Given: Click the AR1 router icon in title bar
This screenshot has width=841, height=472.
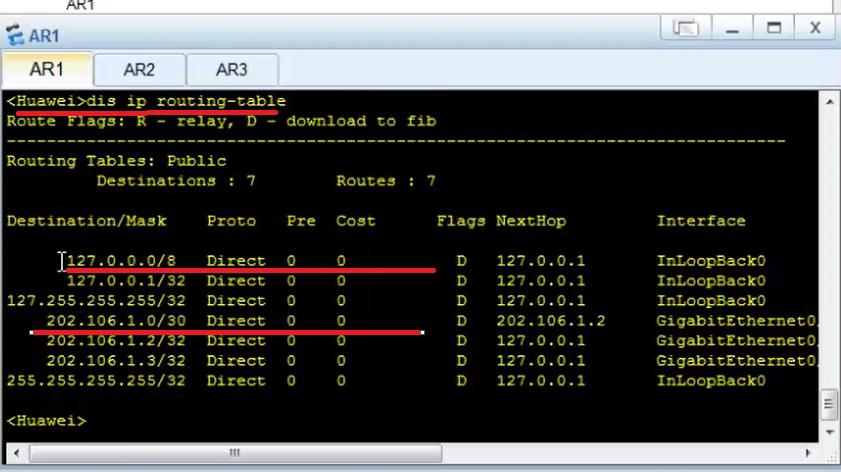Looking at the screenshot, I should click(15, 36).
